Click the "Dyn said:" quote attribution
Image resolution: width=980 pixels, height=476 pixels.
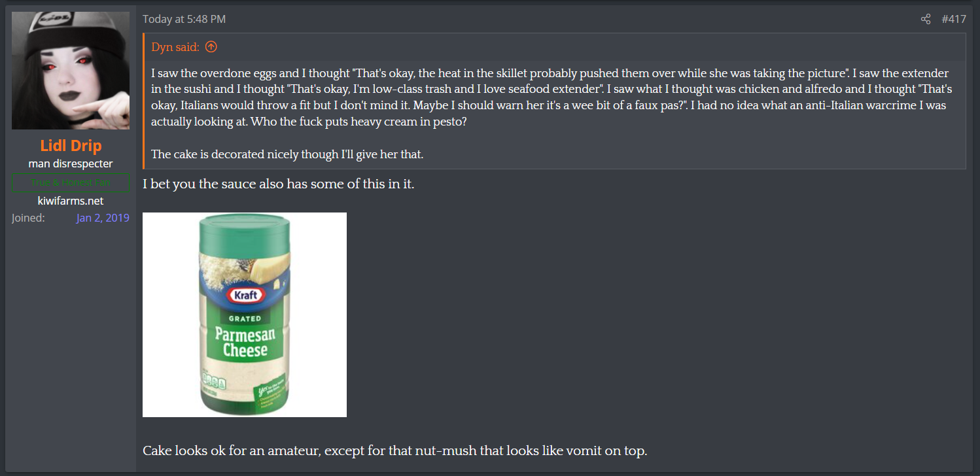click(175, 47)
